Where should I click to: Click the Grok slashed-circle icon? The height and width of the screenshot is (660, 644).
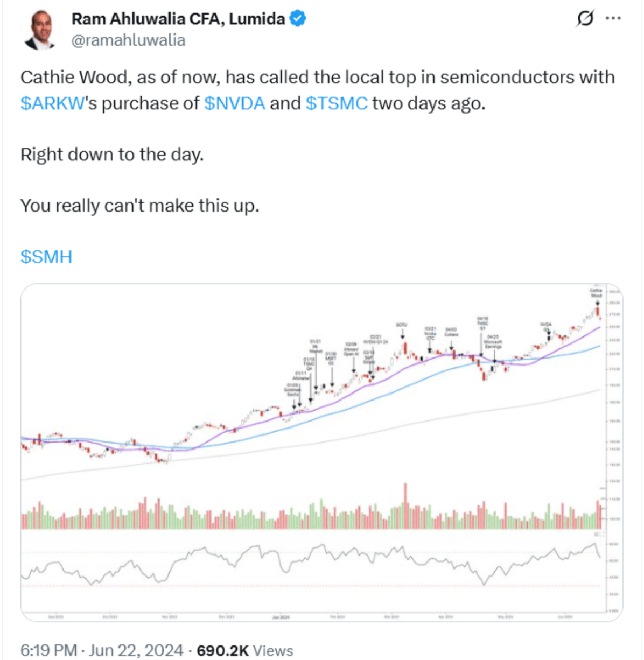tap(585, 19)
